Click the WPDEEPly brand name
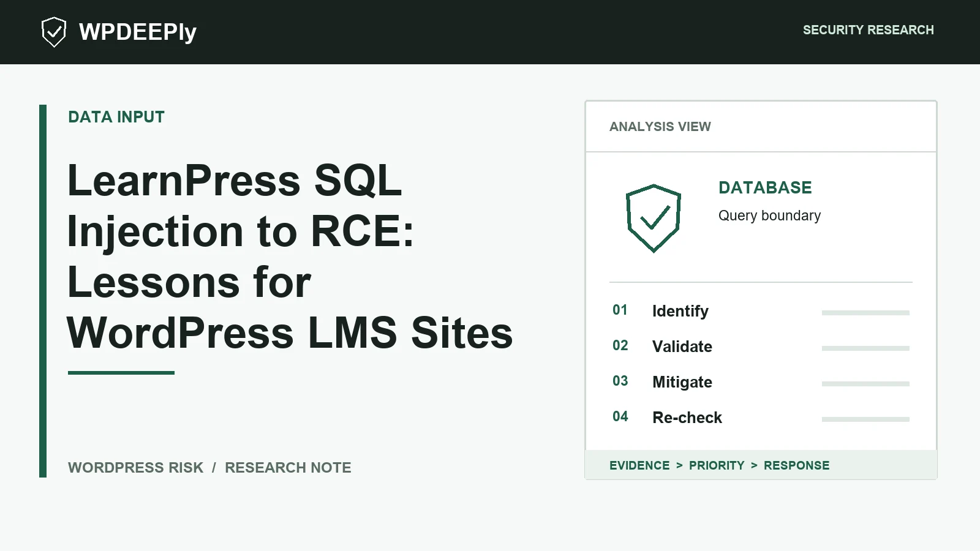This screenshot has width=980, height=551. (138, 32)
